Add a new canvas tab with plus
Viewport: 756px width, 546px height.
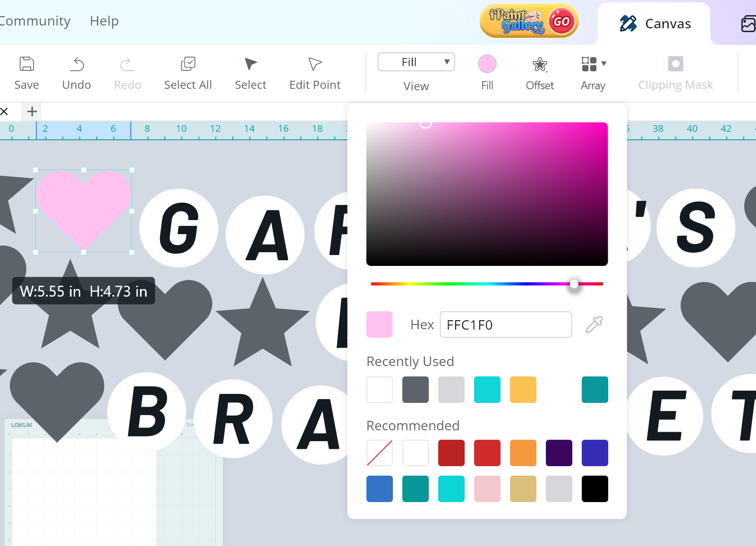coord(32,111)
